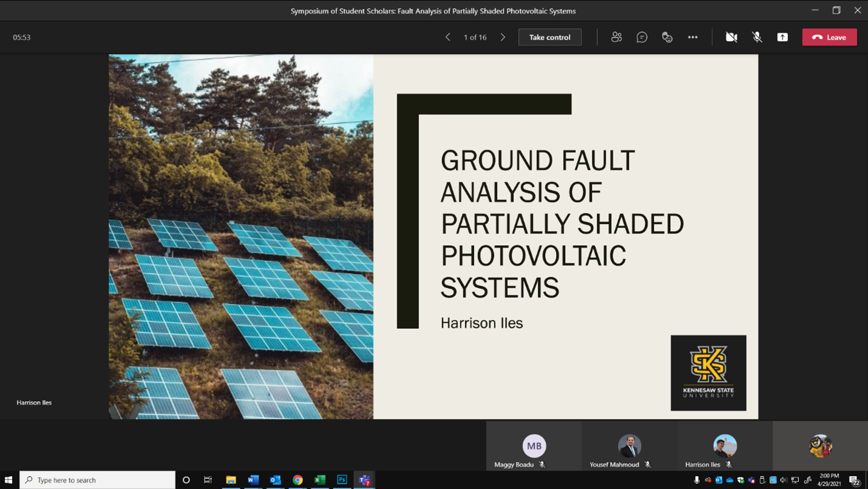Click the Windows taskbar search box
Screen dimensions: 868x489
coord(97,480)
